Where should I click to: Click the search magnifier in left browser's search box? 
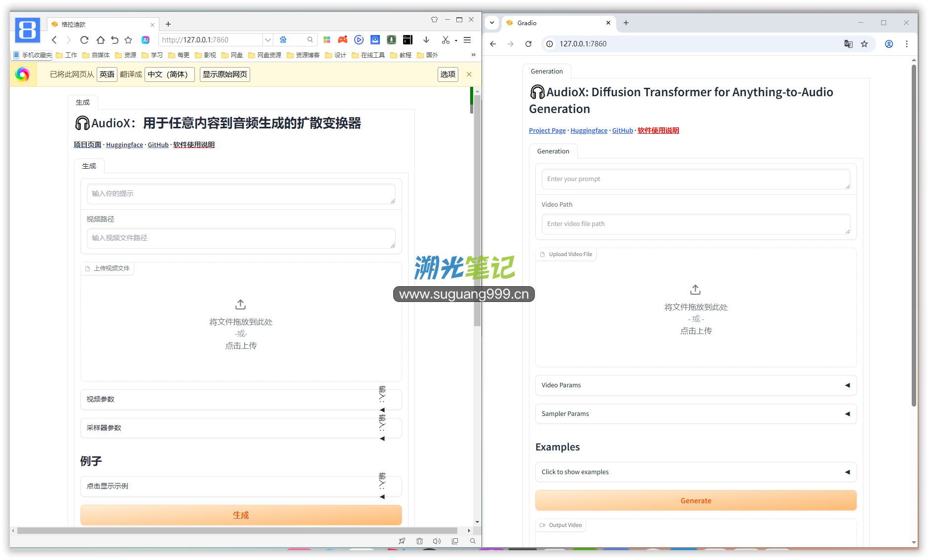310,39
